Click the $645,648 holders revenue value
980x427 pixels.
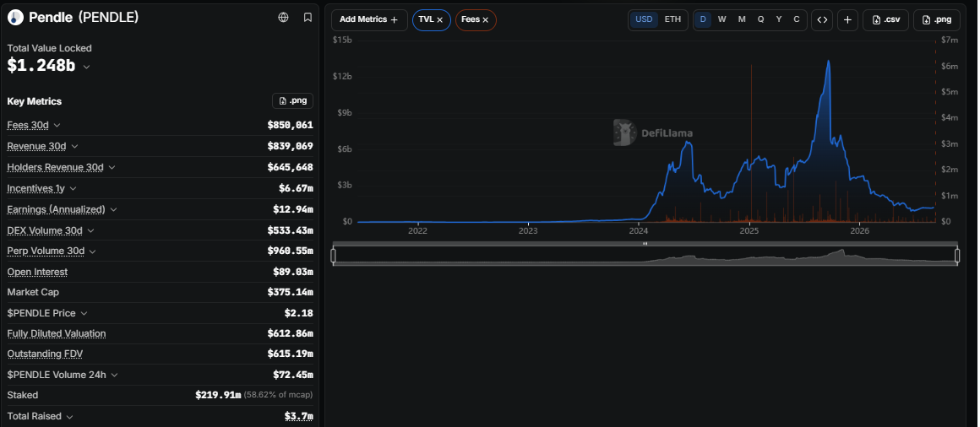pyautogui.click(x=290, y=167)
